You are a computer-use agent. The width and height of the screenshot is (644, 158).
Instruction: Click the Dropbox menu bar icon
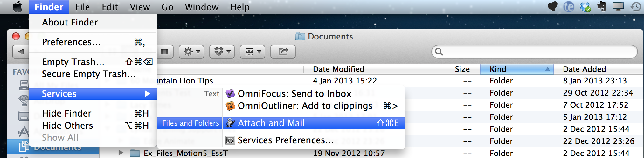(585, 7)
